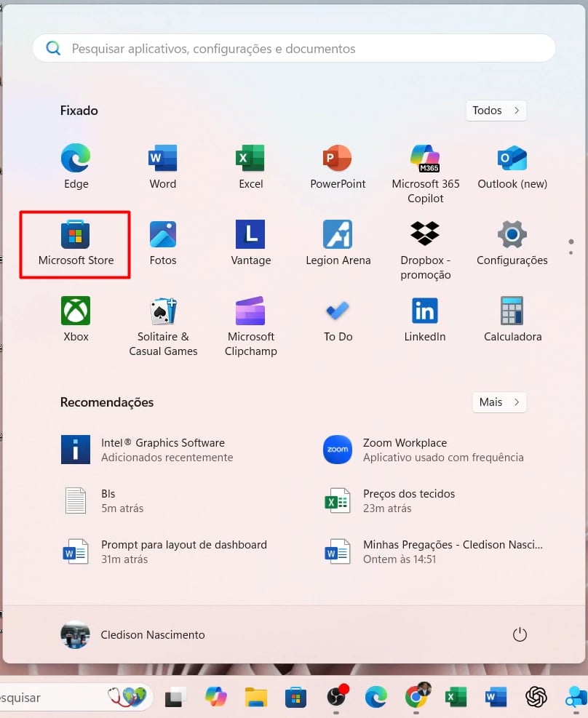
Task: Launch the Xbox app
Action: pos(76,319)
